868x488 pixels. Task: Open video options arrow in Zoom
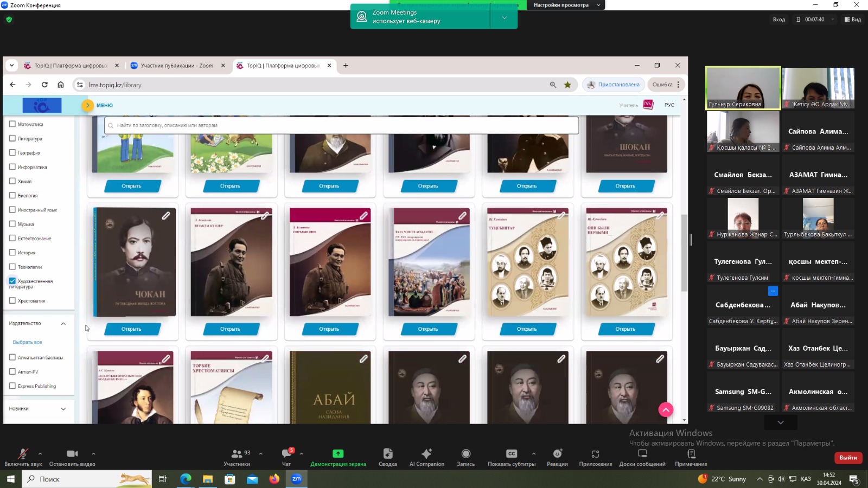tap(93, 453)
